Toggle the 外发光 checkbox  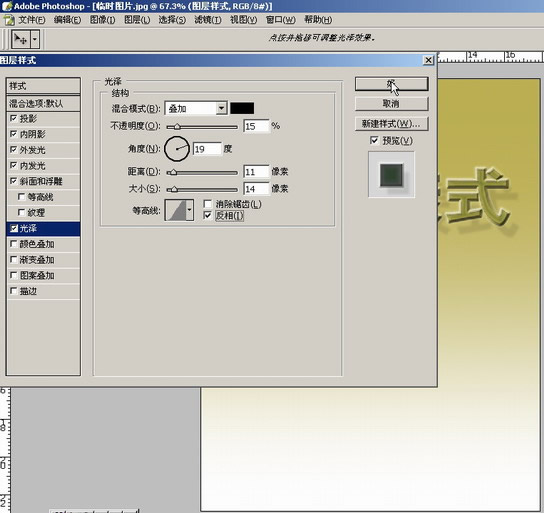14,149
